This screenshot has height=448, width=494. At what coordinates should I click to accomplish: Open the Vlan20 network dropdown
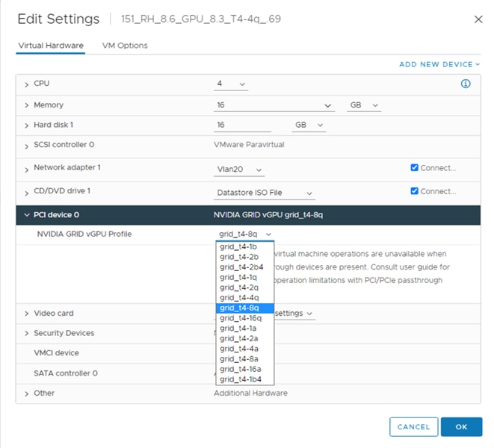[x=239, y=169]
